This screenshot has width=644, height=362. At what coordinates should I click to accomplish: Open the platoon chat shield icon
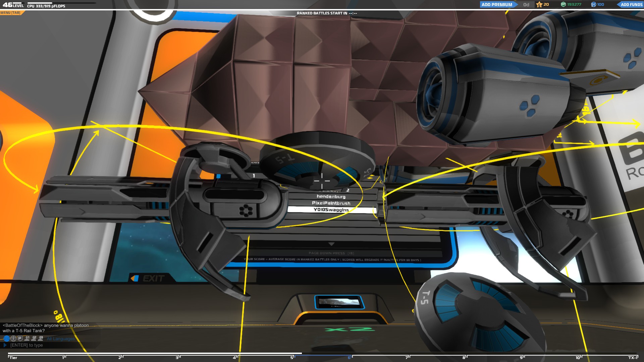coord(20,339)
